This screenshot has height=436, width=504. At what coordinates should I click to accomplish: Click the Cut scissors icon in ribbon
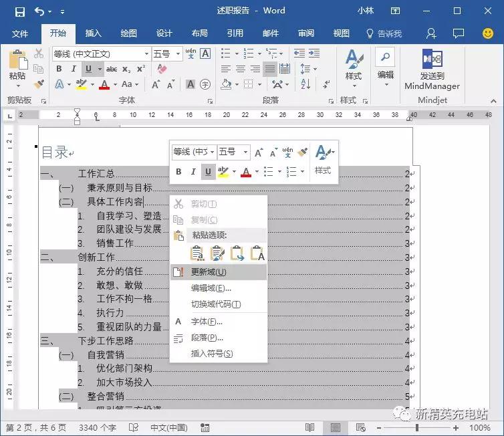(x=39, y=53)
